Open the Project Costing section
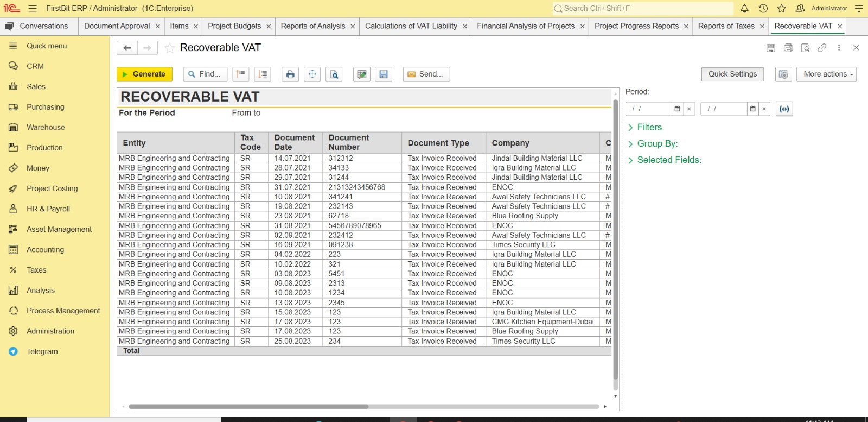Screen dimensions: 868x422 tap(52, 188)
